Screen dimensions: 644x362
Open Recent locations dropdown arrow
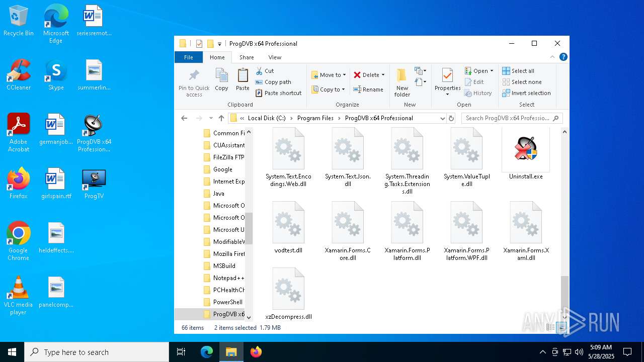[211, 118]
